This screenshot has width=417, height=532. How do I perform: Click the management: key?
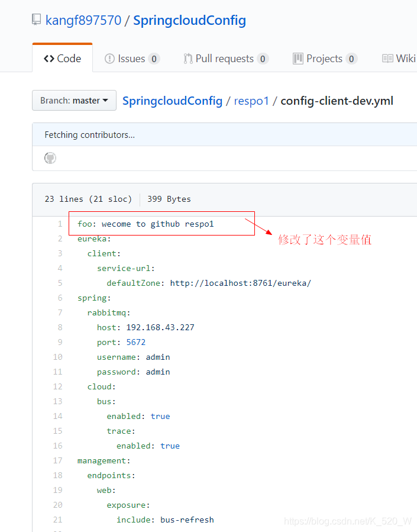point(104,461)
